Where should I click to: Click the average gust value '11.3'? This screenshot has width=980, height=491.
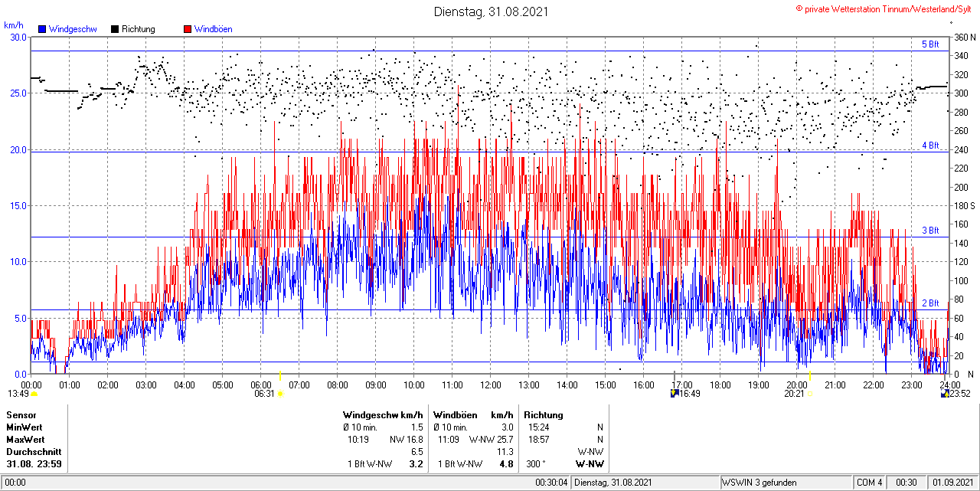coord(505,452)
